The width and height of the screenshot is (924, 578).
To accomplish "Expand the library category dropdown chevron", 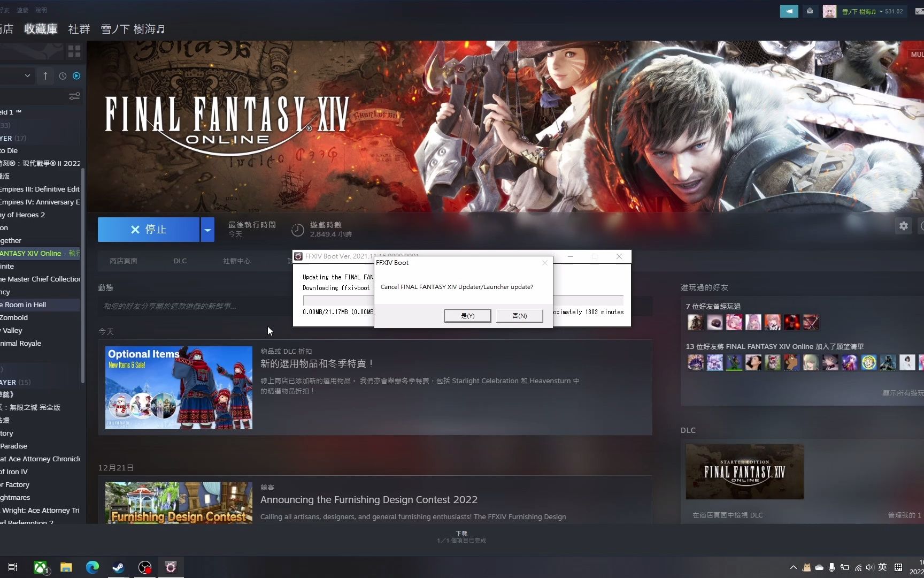I will 27,76.
